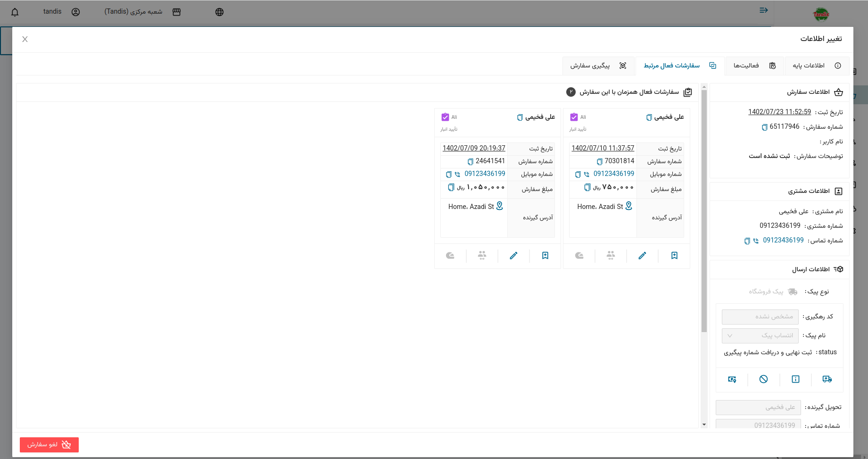Click the red لغو سفارش button
868x459 pixels.
(x=49, y=445)
